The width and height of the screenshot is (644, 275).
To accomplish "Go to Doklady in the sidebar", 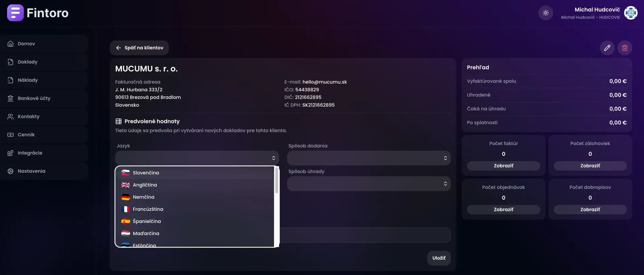I will (x=28, y=62).
